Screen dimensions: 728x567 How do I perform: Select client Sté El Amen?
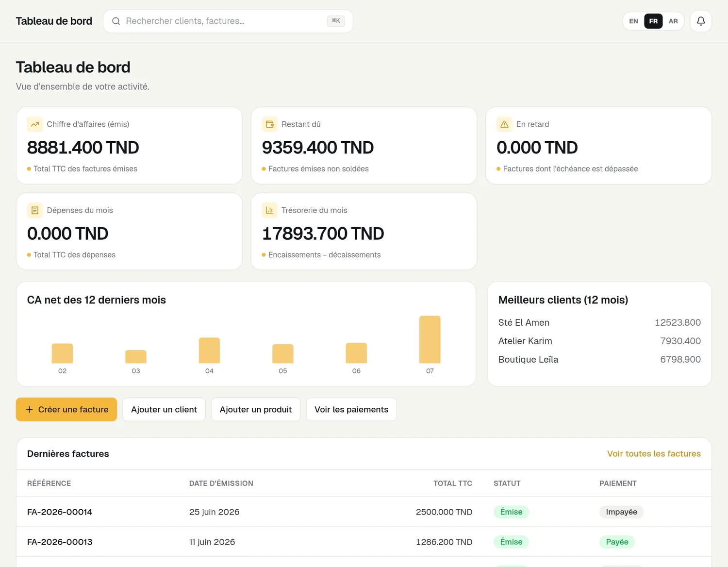pyautogui.click(x=524, y=323)
